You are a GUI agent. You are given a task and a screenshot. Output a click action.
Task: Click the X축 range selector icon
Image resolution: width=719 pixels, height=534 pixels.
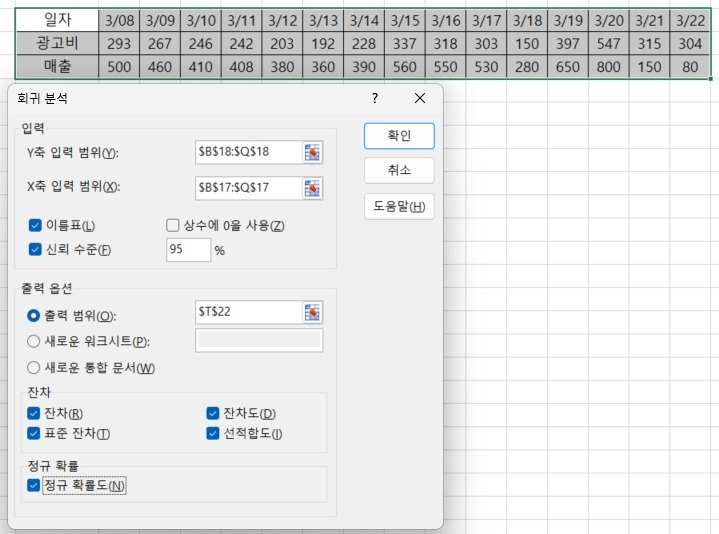pos(312,188)
